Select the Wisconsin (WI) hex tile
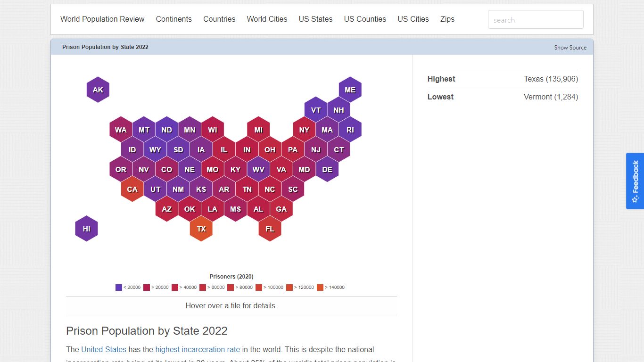 [x=213, y=130]
